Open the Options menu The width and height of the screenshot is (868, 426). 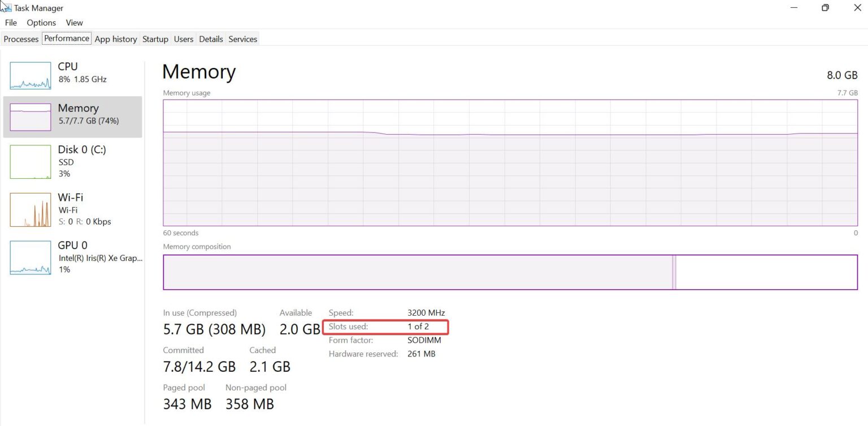tap(41, 23)
